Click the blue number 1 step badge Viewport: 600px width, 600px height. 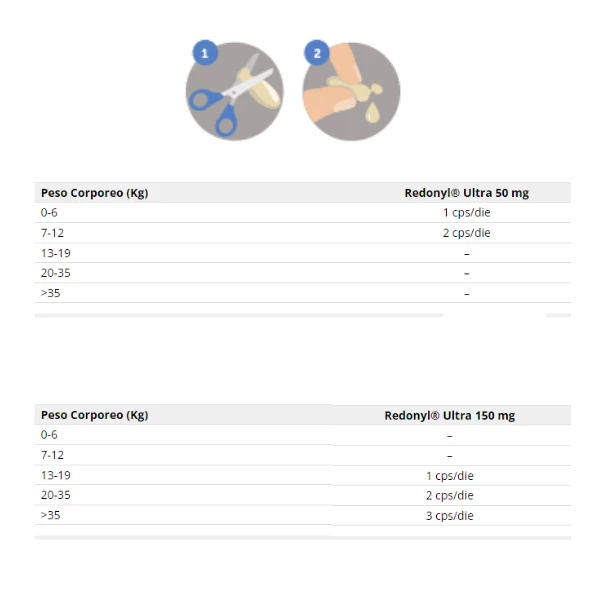(x=205, y=53)
